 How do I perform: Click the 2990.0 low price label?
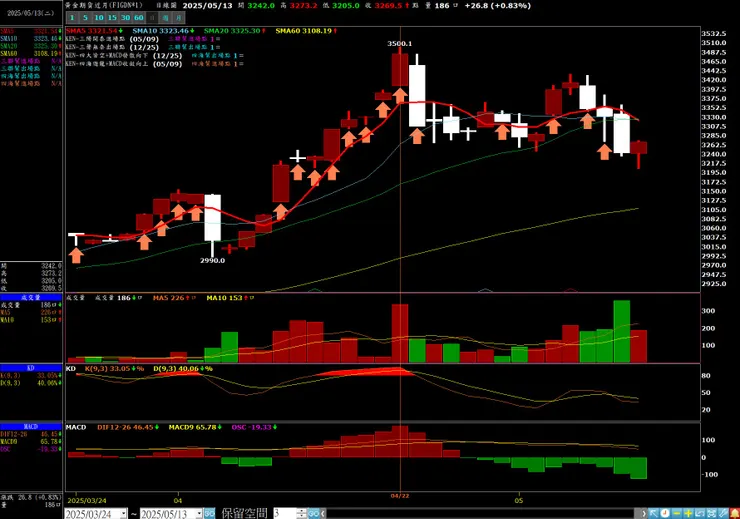212,260
